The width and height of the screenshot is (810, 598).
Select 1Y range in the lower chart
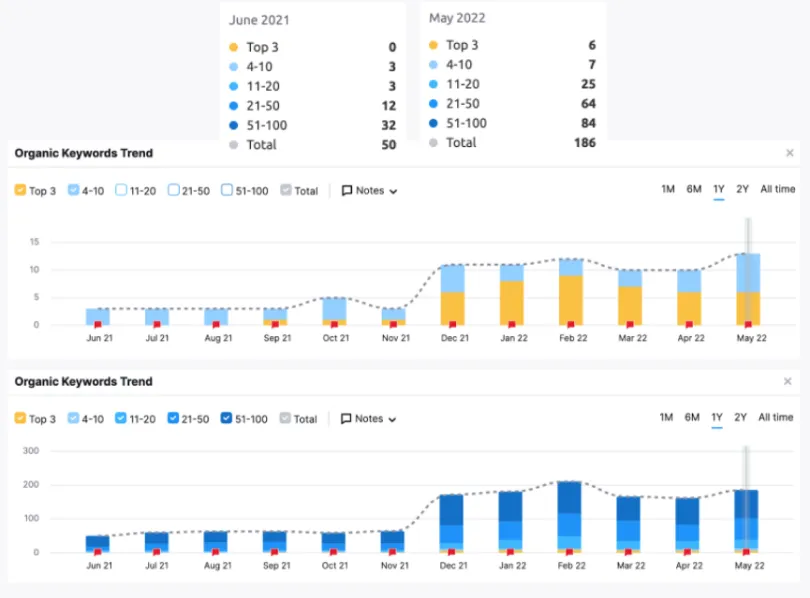tap(716, 417)
